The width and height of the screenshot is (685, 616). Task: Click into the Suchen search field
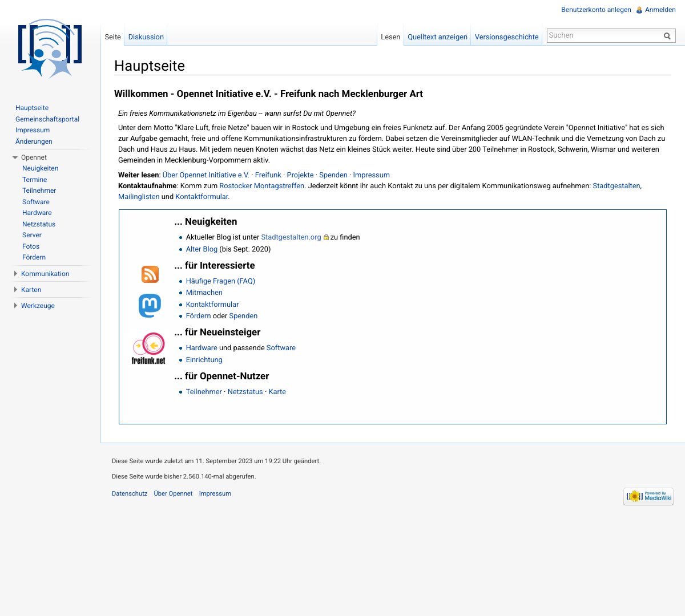pos(604,35)
